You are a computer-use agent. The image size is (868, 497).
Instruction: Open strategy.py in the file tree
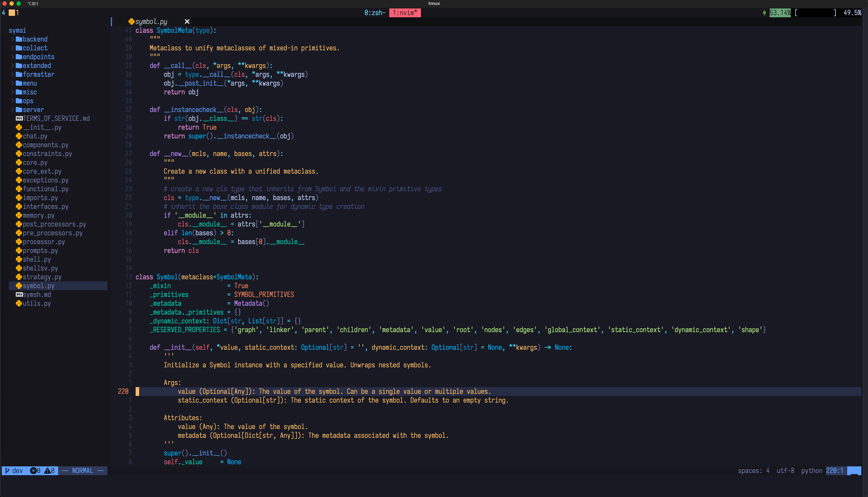42,277
